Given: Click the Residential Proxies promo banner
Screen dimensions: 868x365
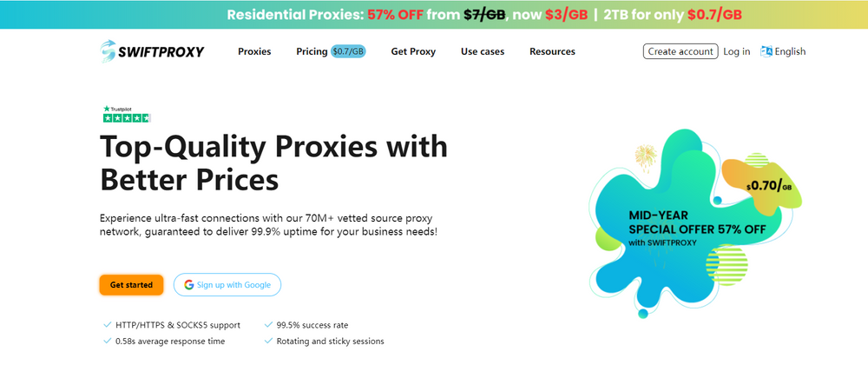Looking at the screenshot, I should click(434, 14).
